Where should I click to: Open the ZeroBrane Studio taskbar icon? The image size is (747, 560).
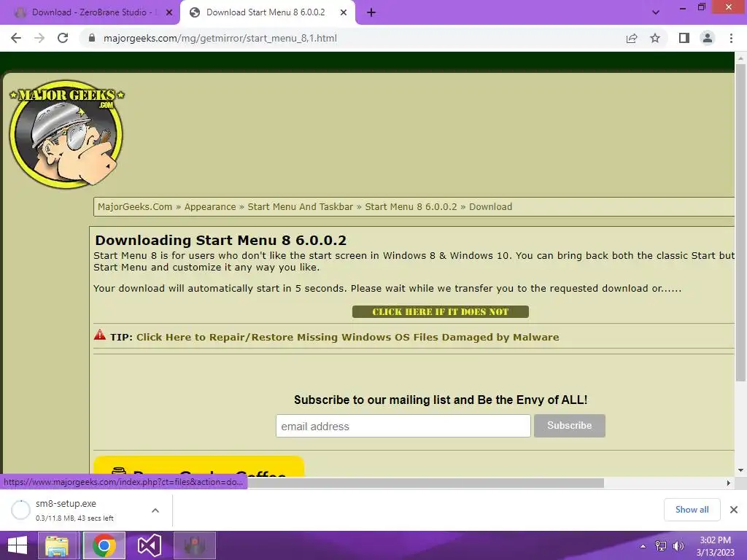(194, 545)
